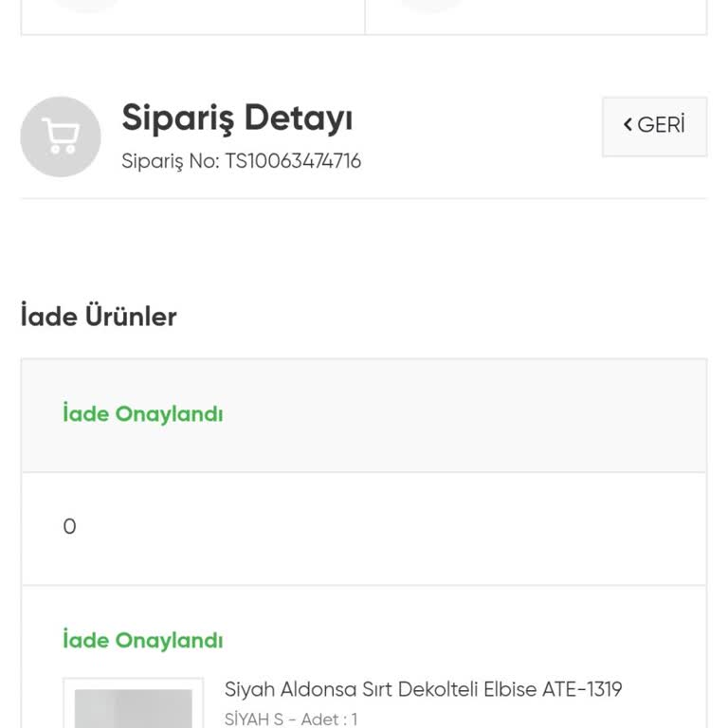Image resolution: width=728 pixels, height=728 pixels.
Task: Click the word Detayı in the heading
Action: point(299,118)
